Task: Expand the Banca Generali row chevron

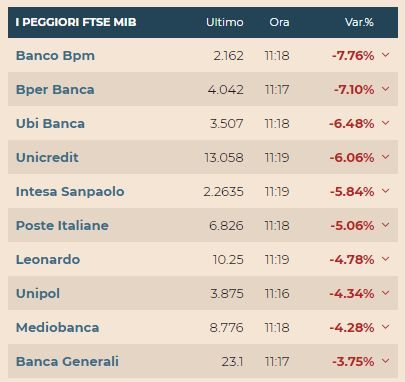Action: [x=385, y=361]
